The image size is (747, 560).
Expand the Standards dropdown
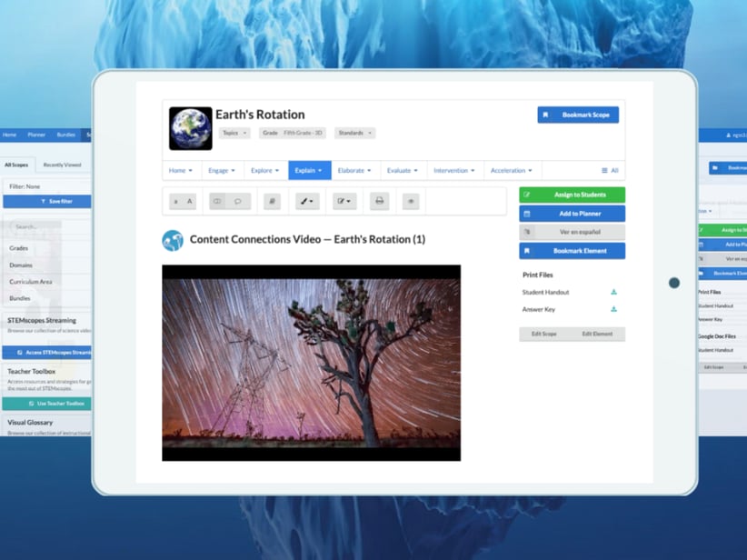click(354, 133)
